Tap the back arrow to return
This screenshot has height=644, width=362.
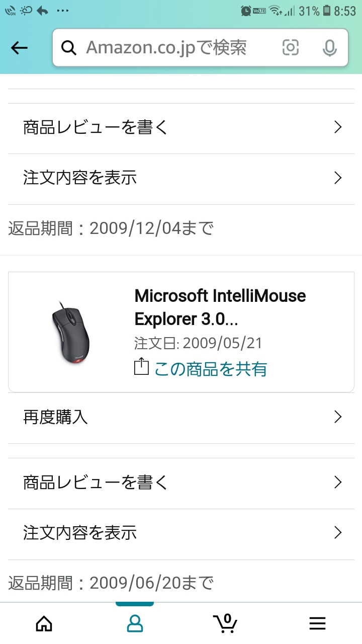(x=19, y=48)
